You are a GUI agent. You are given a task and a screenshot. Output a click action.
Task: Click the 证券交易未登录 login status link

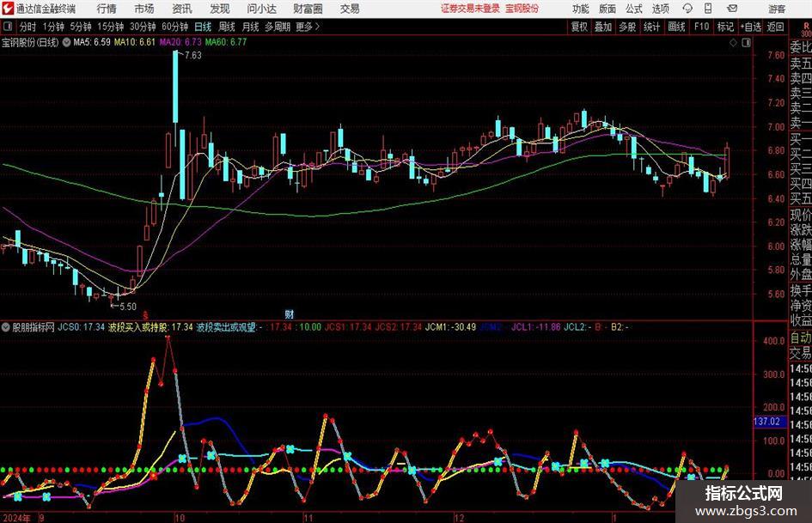tap(471, 9)
